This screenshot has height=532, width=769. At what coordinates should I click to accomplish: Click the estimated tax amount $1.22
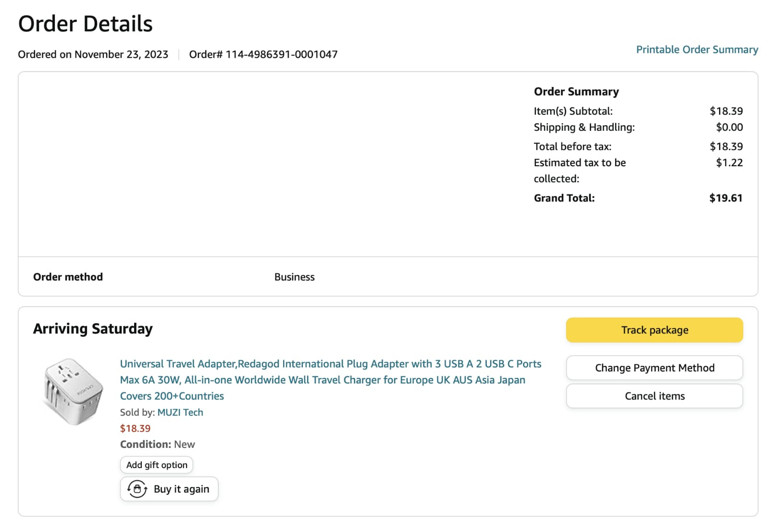(729, 162)
